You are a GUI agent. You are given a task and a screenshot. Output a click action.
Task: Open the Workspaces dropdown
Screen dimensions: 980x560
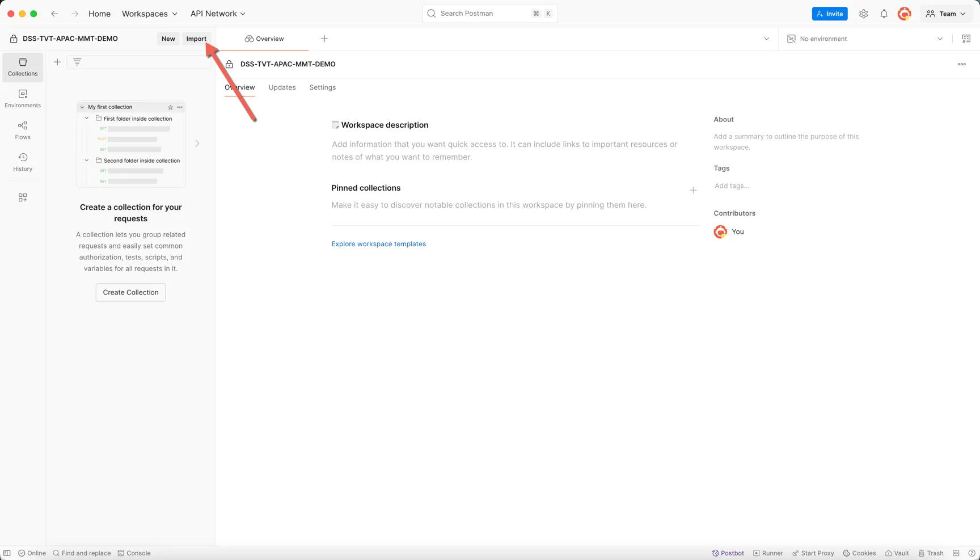coord(150,14)
